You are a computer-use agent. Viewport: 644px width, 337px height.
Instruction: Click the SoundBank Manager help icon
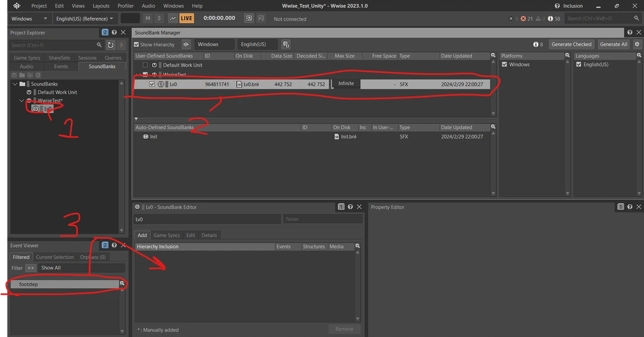click(x=629, y=32)
